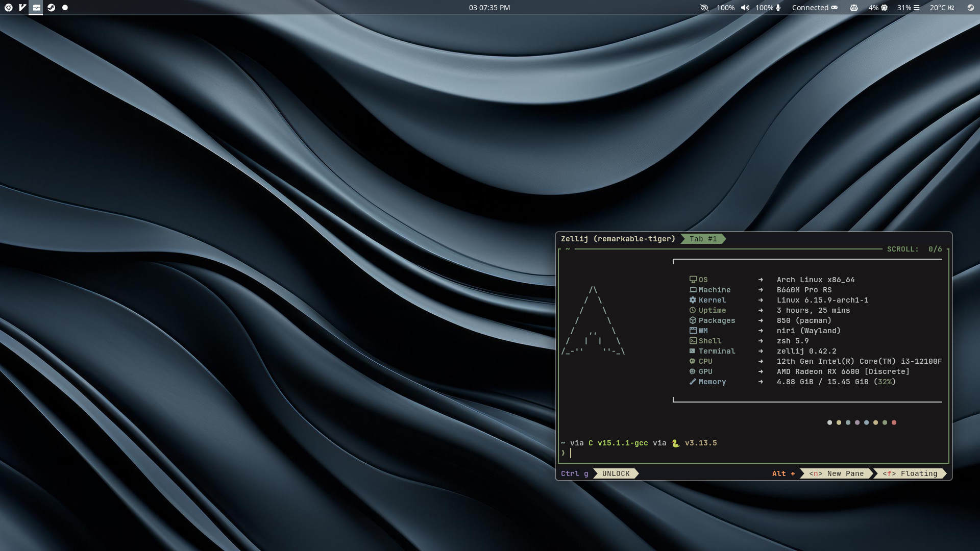
Task: Click the niri (Wayland) value
Action: point(808,331)
